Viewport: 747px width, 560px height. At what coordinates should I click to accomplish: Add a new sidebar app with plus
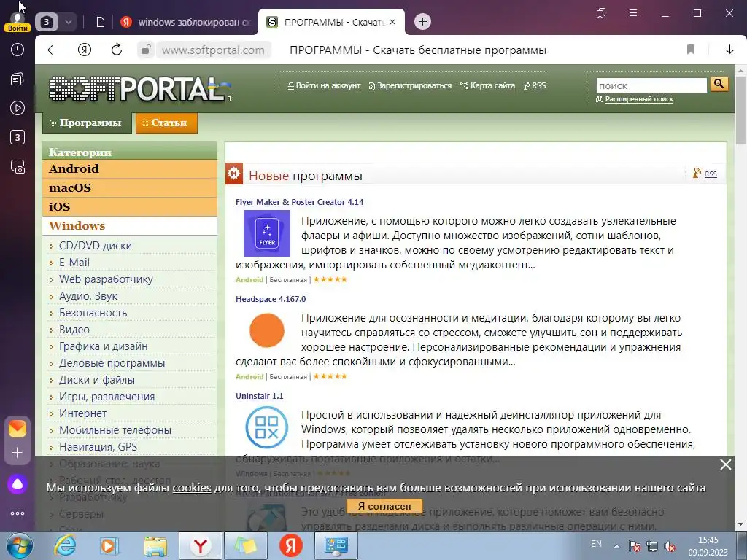tap(18, 452)
